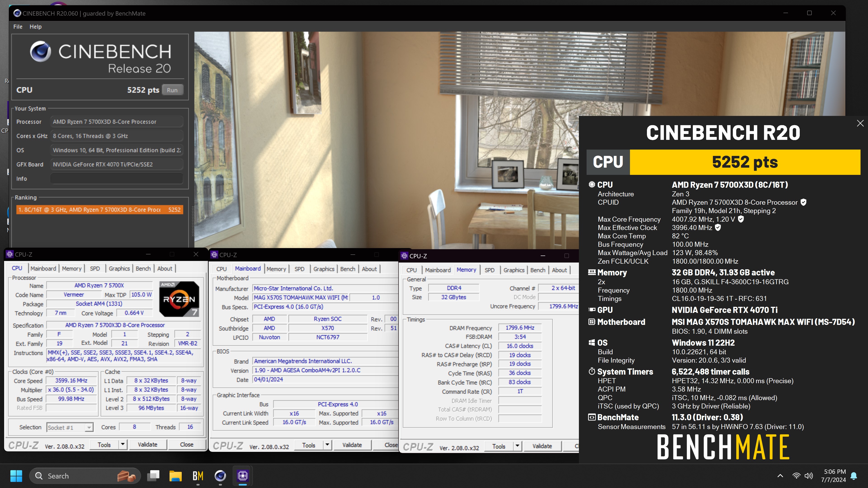Open CPU tab in Mainboard CPU-Z window
The height and width of the screenshot is (488, 868).
(x=221, y=269)
